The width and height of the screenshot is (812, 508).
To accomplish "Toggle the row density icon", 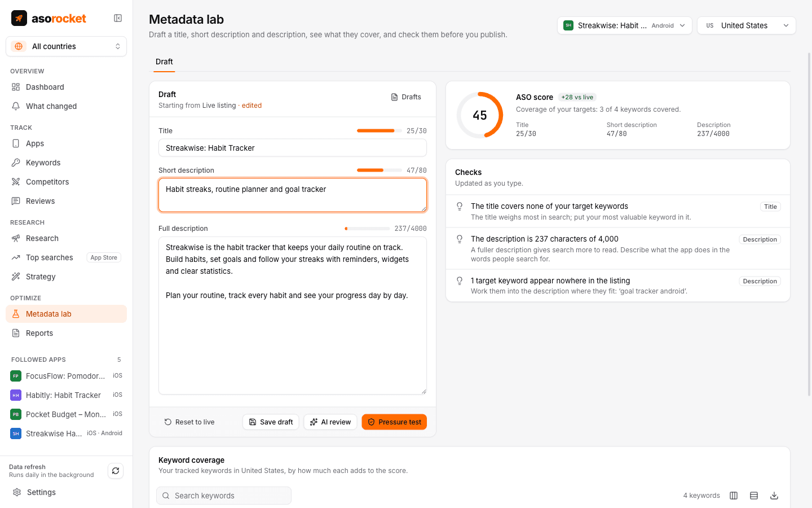I will [x=754, y=496].
